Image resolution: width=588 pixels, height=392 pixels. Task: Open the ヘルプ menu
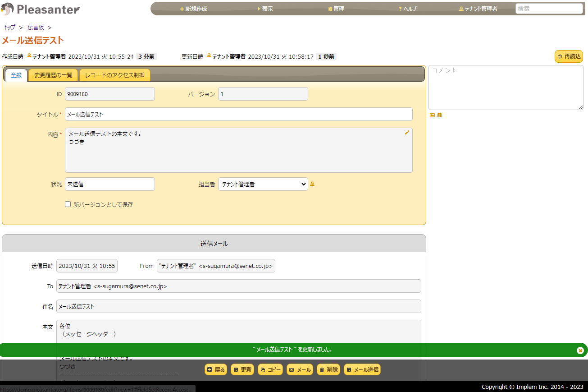(407, 8)
